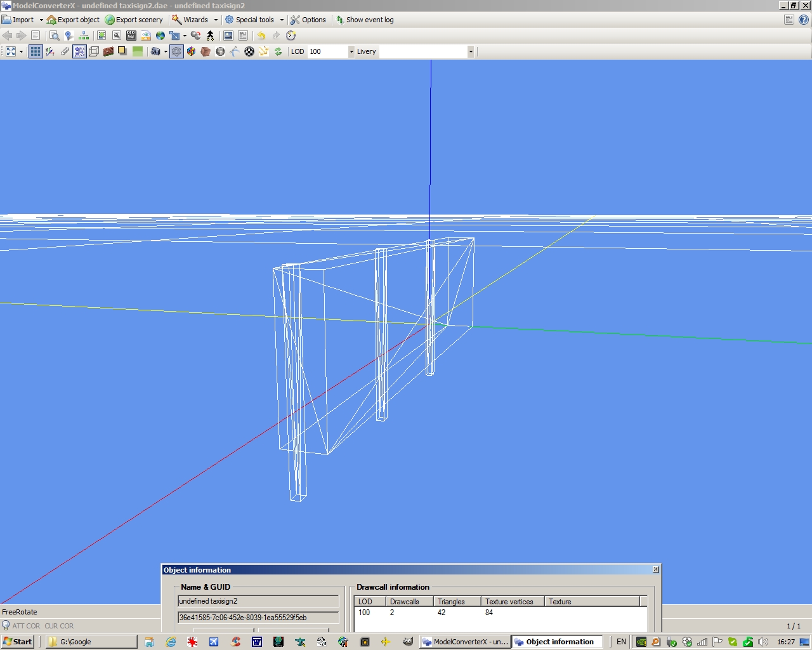Click the brick wall texture icon

(108, 51)
